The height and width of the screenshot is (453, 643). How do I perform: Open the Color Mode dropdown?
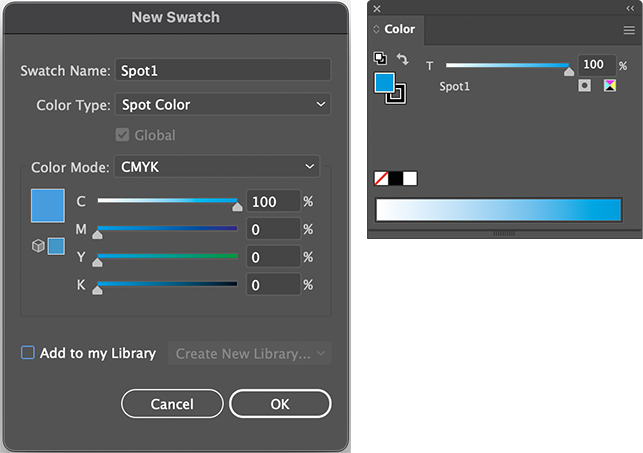(217, 166)
